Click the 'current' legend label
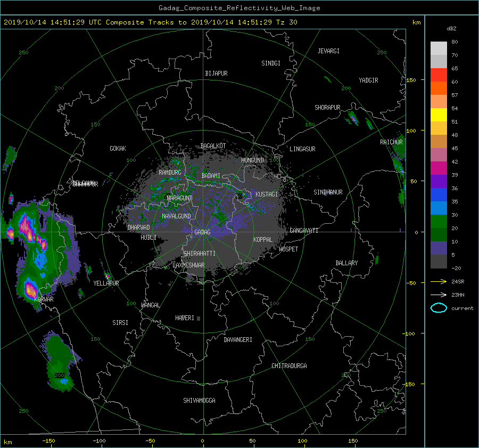 click(462, 308)
